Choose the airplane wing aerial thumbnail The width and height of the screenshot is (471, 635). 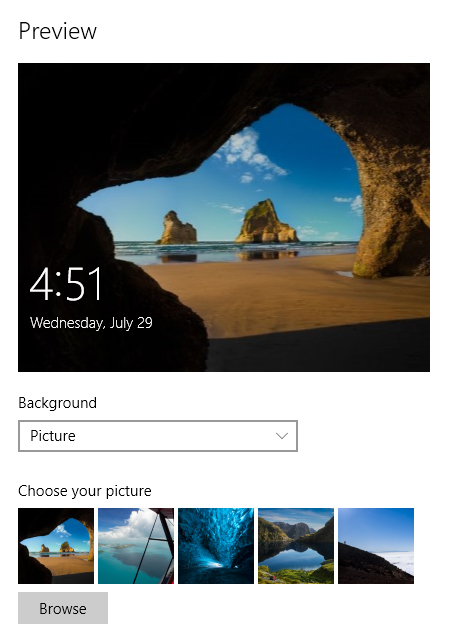(x=136, y=546)
